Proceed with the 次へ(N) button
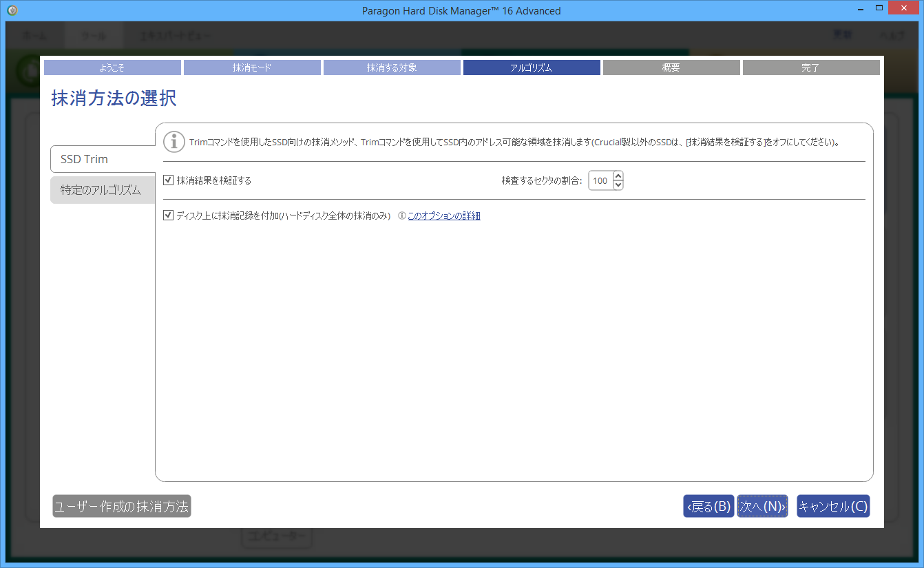The image size is (924, 568). (x=762, y=506)
